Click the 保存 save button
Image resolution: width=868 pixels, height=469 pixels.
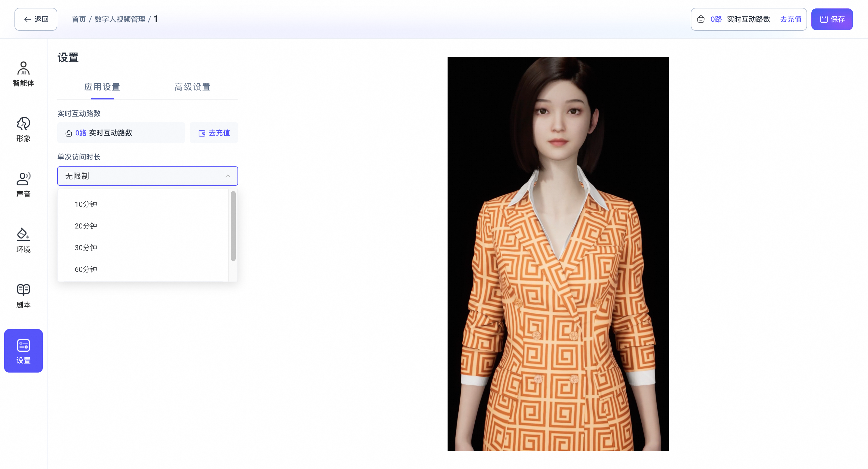pos(832,19)
